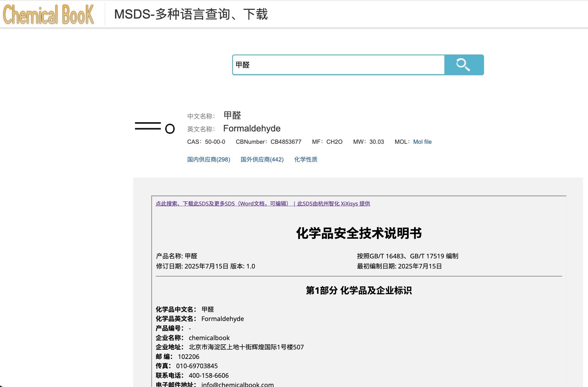The image size is (588, 387).
Task: Click the info@chemicalbook.com email address
Action: coord(238,384)
